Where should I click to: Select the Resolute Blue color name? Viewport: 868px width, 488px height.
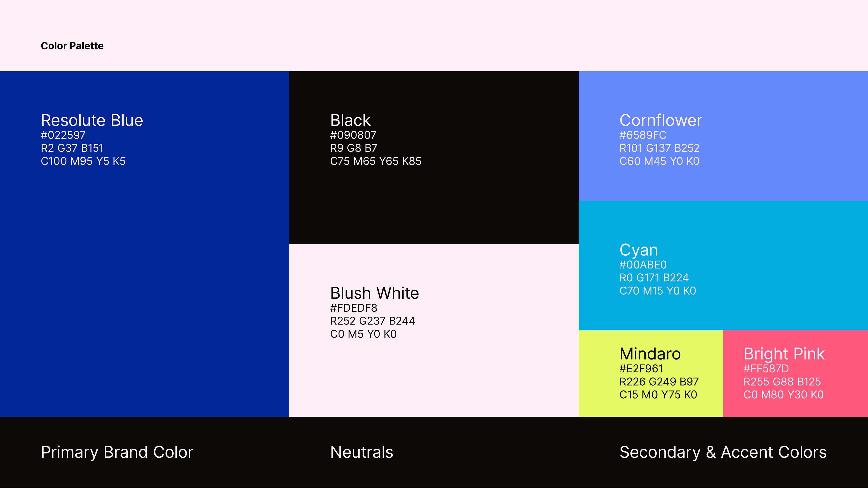pos(92,120)
